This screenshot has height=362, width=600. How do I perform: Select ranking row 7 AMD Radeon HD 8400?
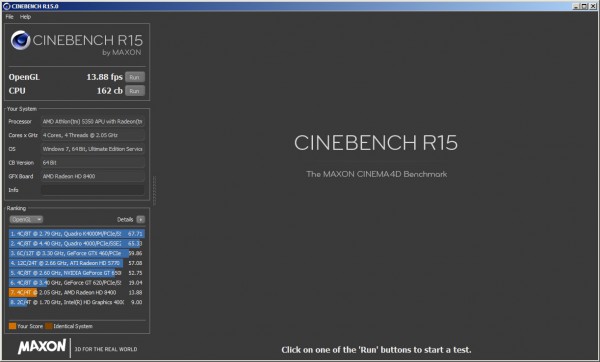77,292
